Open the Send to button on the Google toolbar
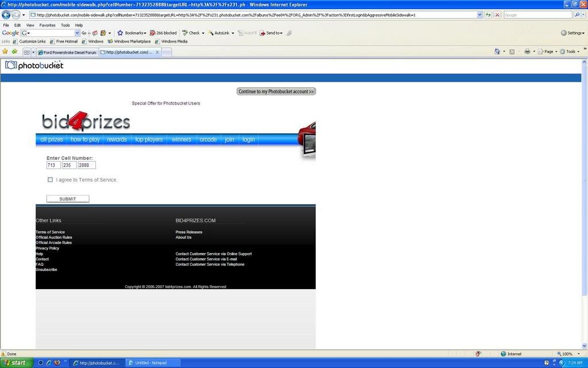Screen dimensions: 588x368 coord(271,33)
